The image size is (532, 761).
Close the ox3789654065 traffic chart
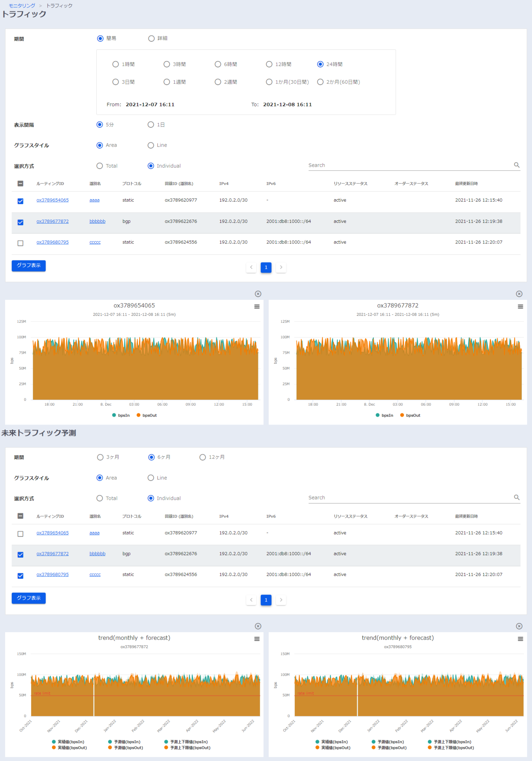pos(258,294)
